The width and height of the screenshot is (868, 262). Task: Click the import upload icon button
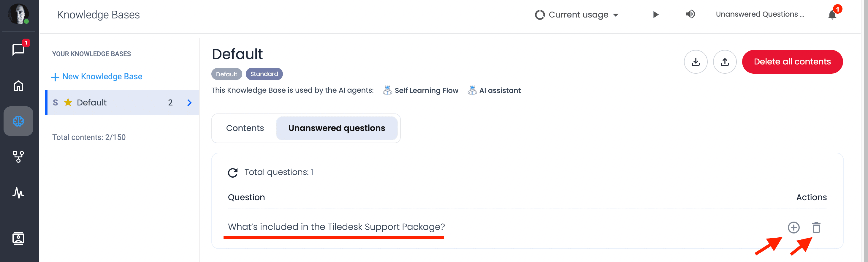click(x=724, y=62)
